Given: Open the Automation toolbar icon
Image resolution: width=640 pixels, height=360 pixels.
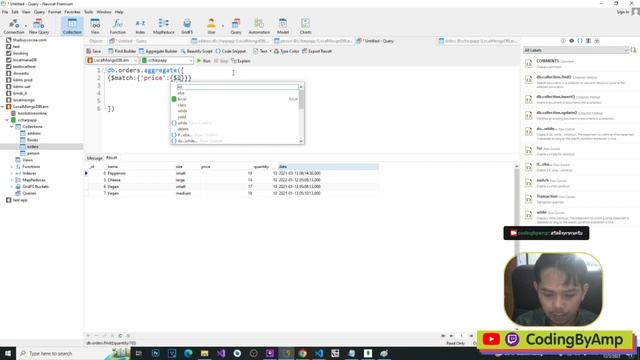Looking at the screenshot, I should [259, 26].
